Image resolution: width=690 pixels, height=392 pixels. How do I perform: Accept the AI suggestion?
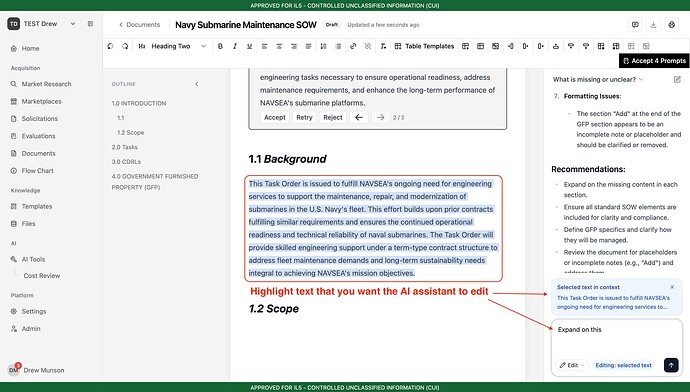click(275, 117)
